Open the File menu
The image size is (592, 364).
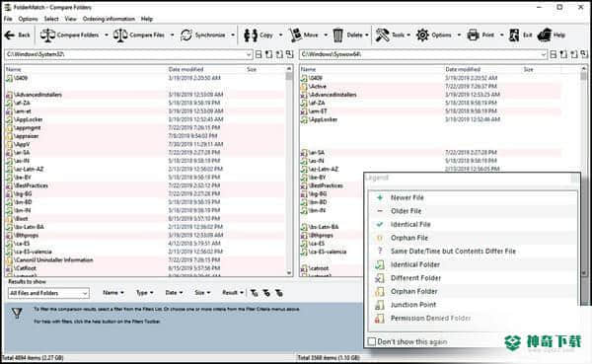tap(8, 19)
